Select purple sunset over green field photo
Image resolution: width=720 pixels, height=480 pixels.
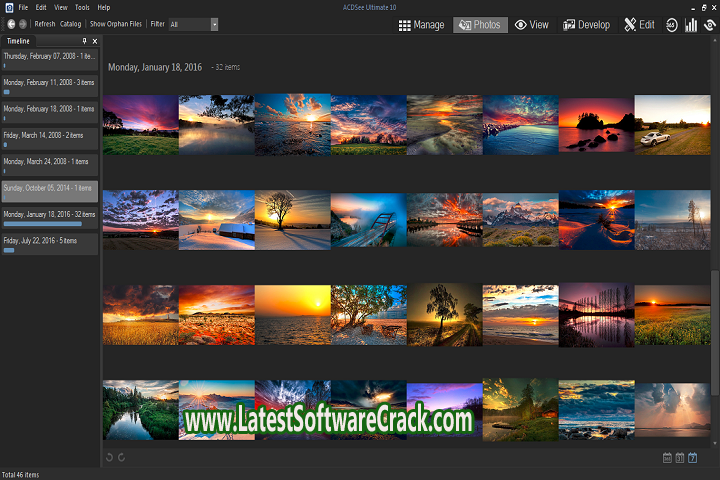141,125
